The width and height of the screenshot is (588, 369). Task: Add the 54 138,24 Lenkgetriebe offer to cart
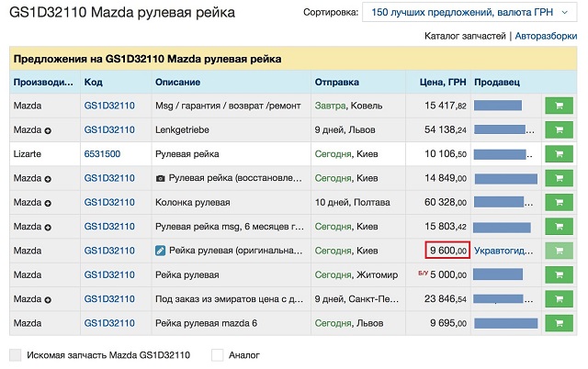(558, 130)
